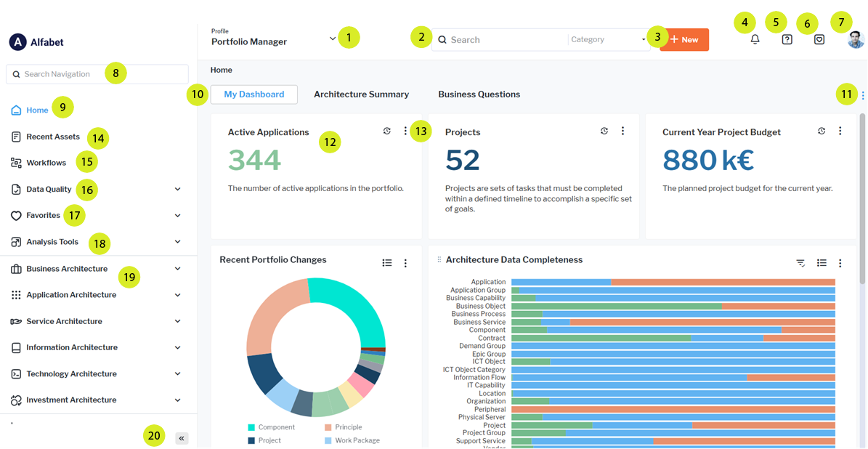Screen dimensions: 868x449
Task: Toggle legend on Architecture Data Completeness chart
Action: click(x=822, y=263)
